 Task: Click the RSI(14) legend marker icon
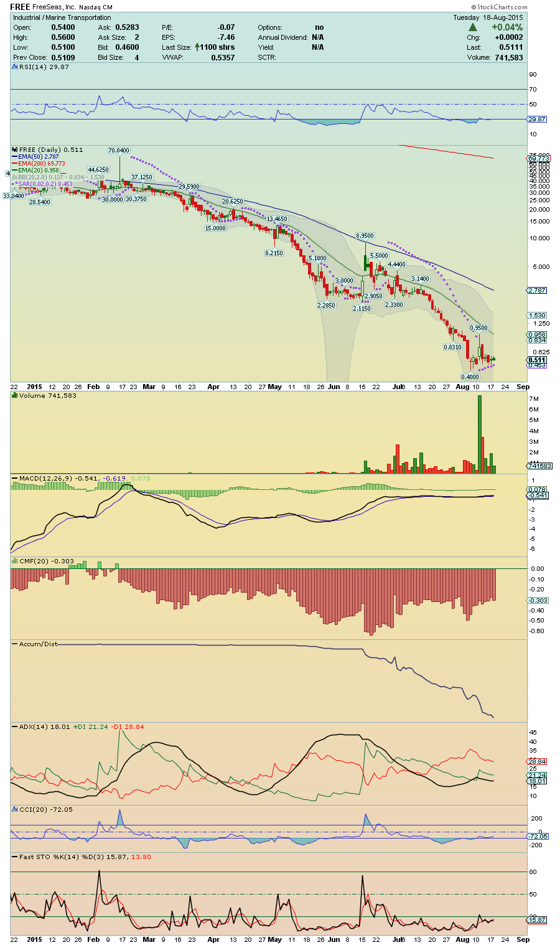coord(15,67)
